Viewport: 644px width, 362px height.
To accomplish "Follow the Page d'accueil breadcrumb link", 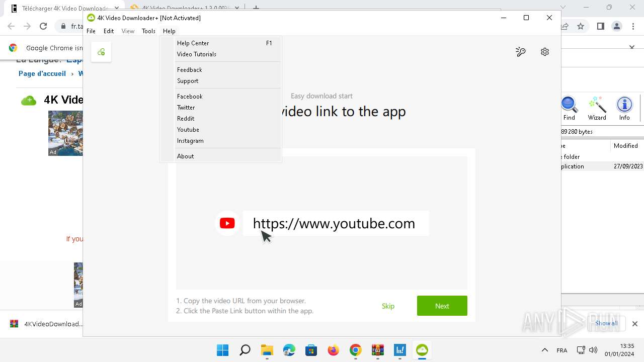I will coord(42,73).
